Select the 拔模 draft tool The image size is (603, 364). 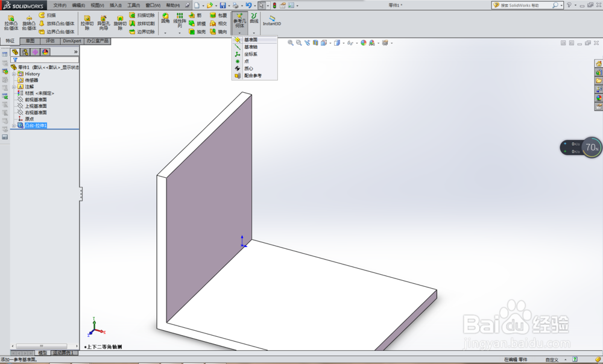tap(197, 24)
